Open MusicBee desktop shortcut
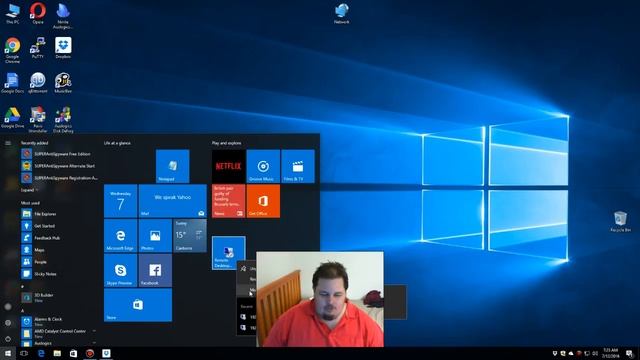This screenshot has height=360, width=640. 63,83
